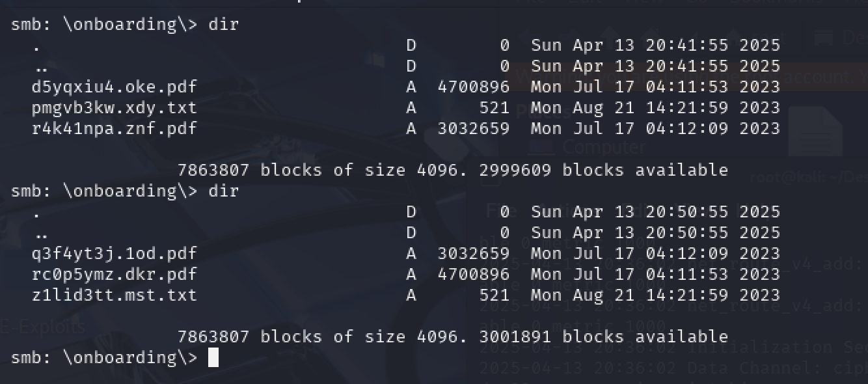This screenshot has width=868, height=384.
Task: Click the pmgvb3kw.xdy.txt filename
Action: click(114, 107)
